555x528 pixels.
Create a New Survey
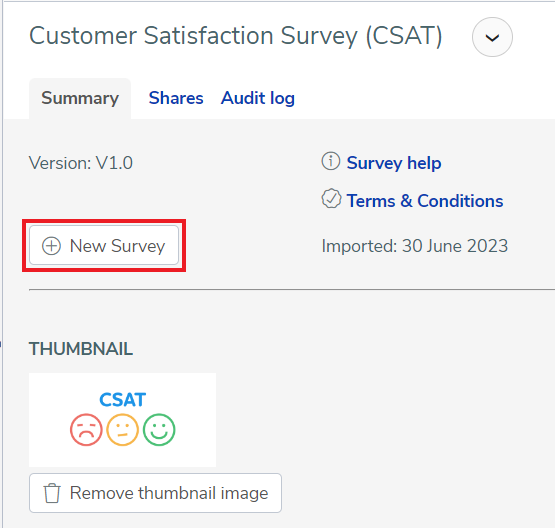coord(104,245)
